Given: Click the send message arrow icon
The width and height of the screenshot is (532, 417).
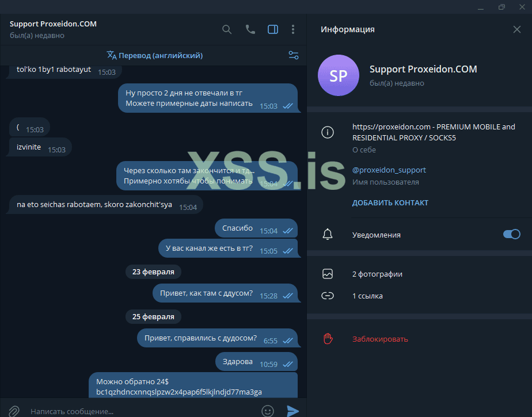Looking at the screenshot, I should pyautogui.click(x=293, y=411).
